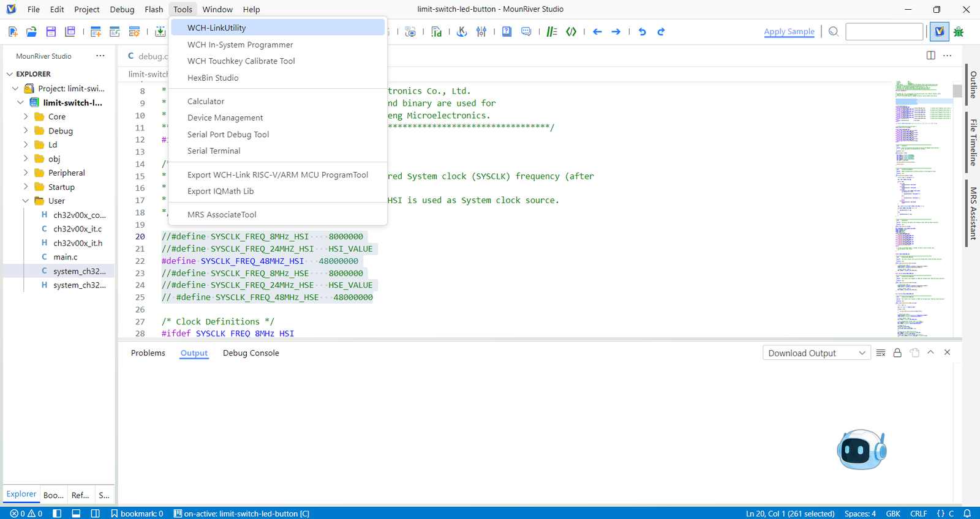Click the Ln 20, Col 1 status entry
Viewport: 980px width, 519px height.
pos(790,513)
